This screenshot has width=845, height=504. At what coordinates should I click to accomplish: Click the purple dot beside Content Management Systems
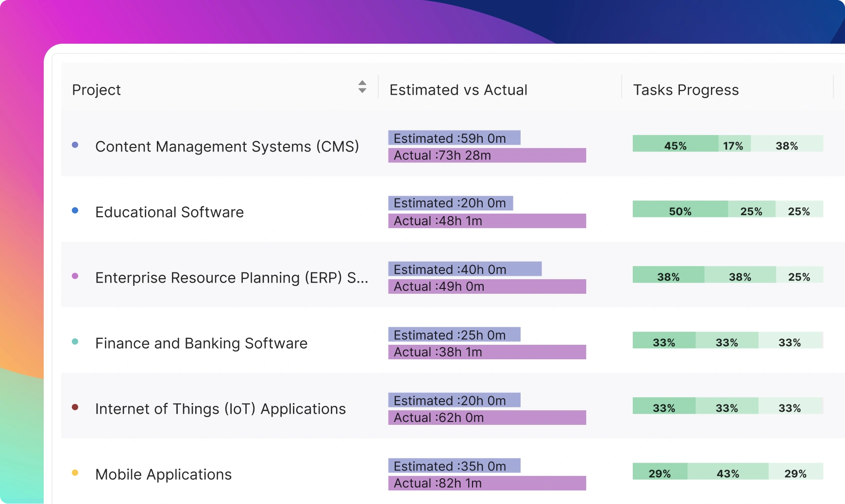coord(75,145)
